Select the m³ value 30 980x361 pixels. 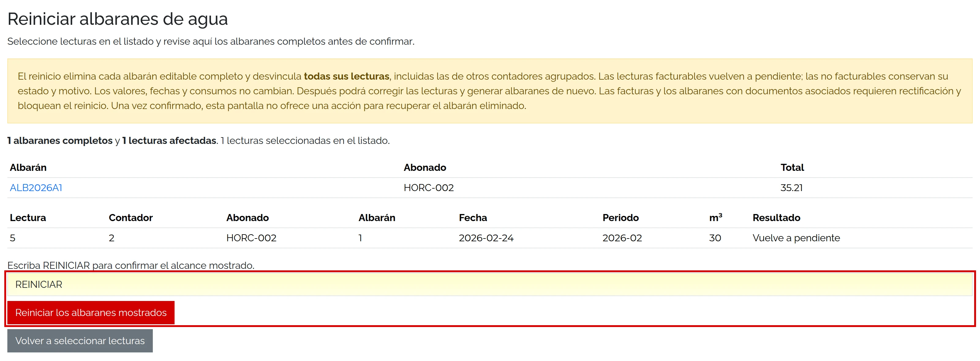coord(715,238)
